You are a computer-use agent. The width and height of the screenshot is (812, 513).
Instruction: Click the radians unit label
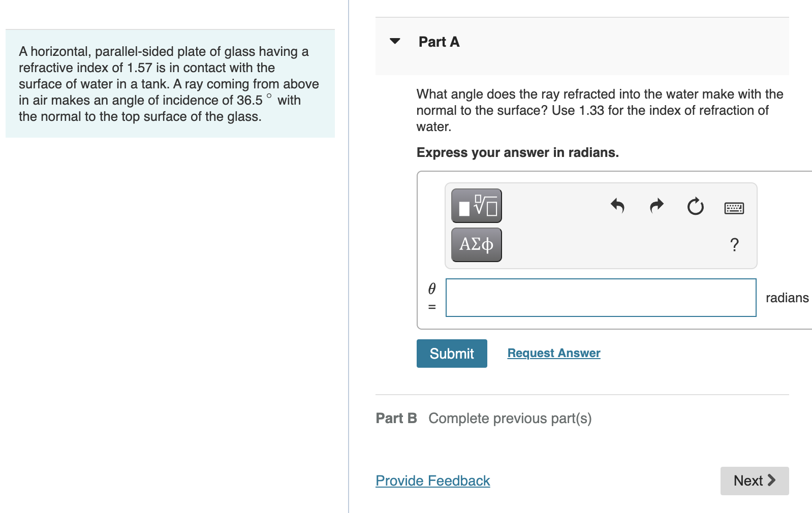(x=788, y=298)
